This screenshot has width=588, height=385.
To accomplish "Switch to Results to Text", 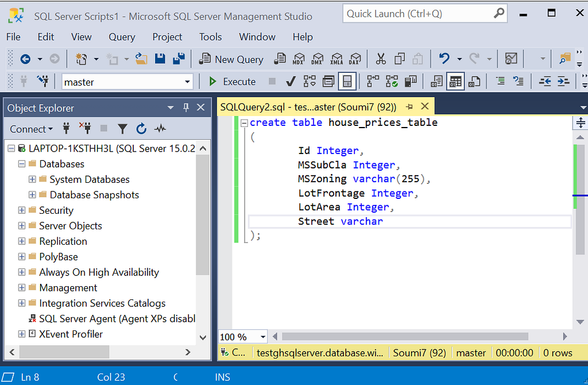I will point(436,81).
